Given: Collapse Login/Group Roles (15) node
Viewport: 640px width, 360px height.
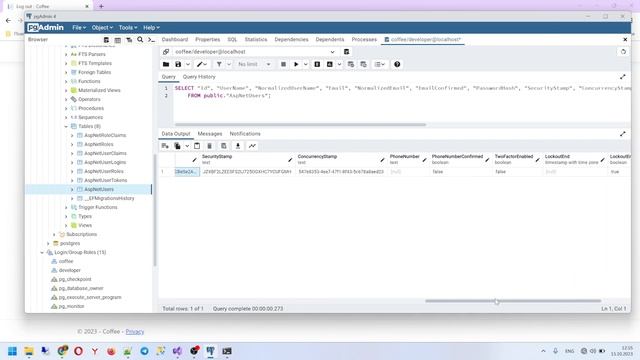Looking at the screenshot, I should point(42,253).
